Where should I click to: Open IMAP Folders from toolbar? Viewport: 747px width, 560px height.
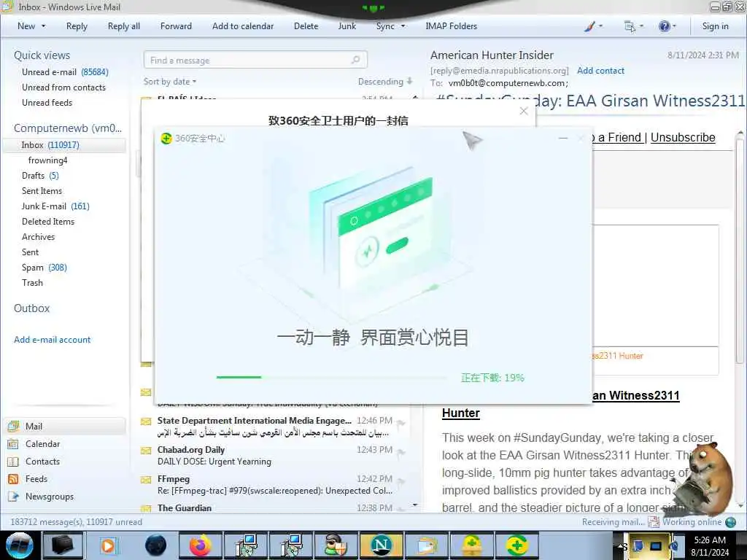coord(451,26)
